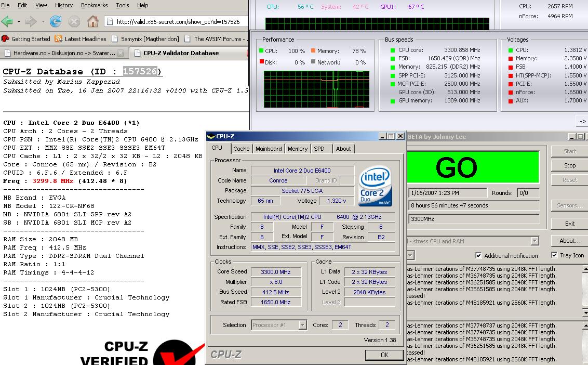The height and width of the screenshot is (365, 588).
Task: Open the View menu in browser
Action: click(41, 5)
